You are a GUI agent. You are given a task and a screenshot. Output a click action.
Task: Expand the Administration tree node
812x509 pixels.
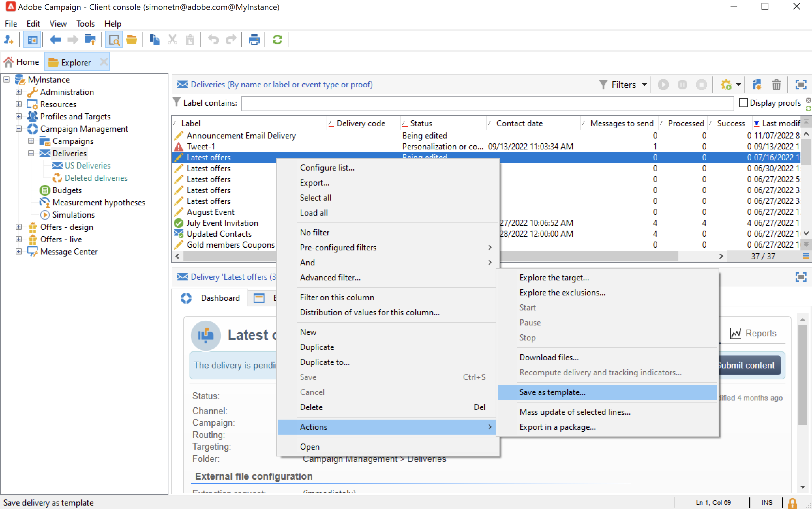[x=19, y=92]
